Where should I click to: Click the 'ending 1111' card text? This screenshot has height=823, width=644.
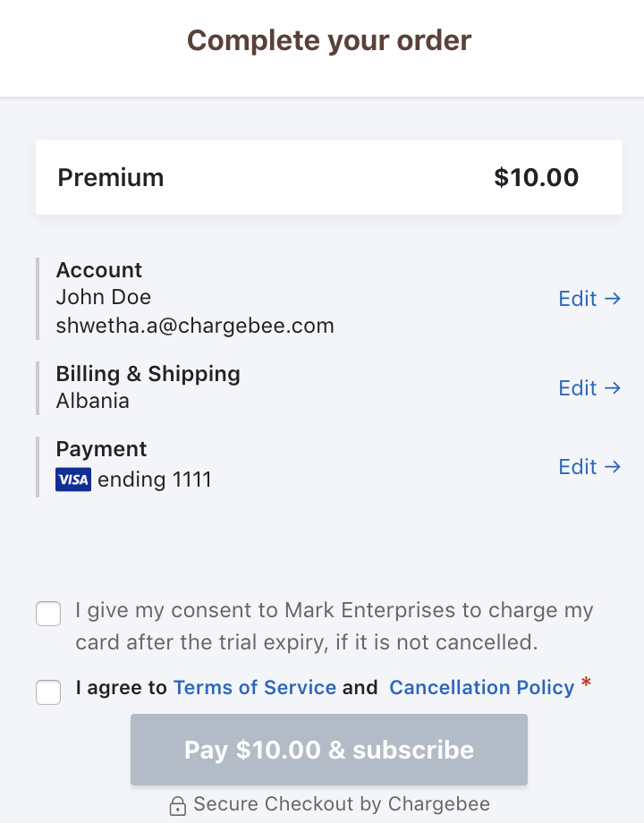(155, 480)
